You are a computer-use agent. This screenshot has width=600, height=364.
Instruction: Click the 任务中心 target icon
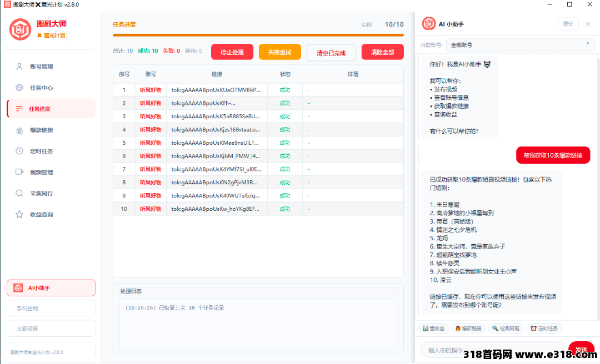19,88
